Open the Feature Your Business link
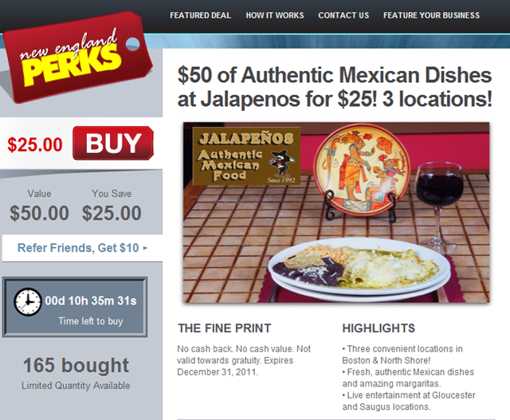 point(431,15)
